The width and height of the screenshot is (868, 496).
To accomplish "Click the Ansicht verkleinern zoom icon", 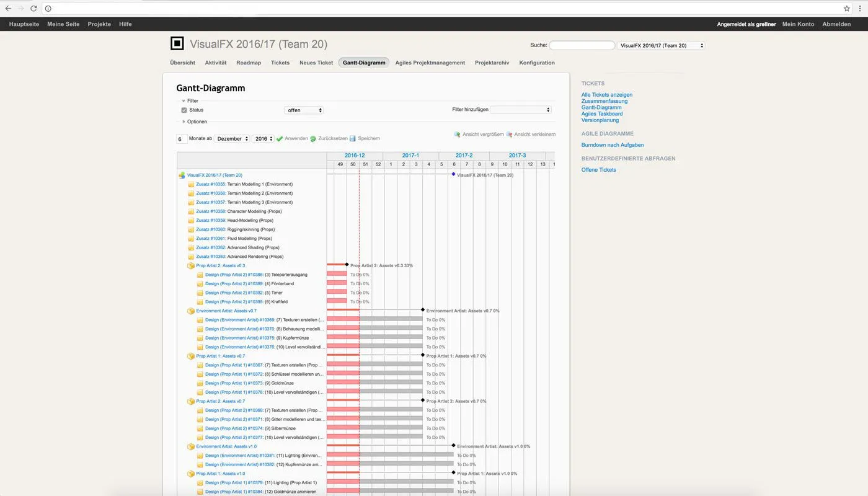I will pos(509,135).
